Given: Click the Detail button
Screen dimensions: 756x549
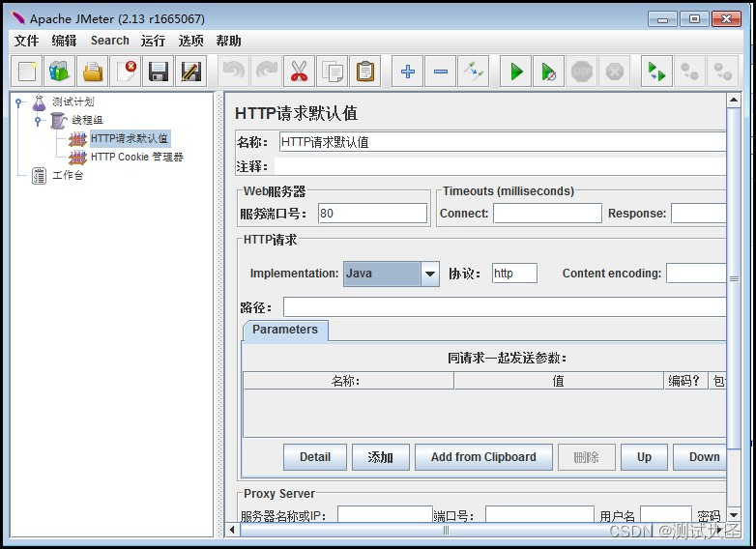Looking at the screenshot, I should 315,457.
